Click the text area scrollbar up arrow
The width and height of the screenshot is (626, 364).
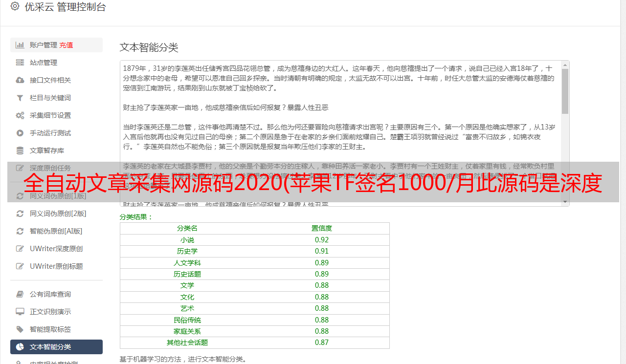point(565,65)
